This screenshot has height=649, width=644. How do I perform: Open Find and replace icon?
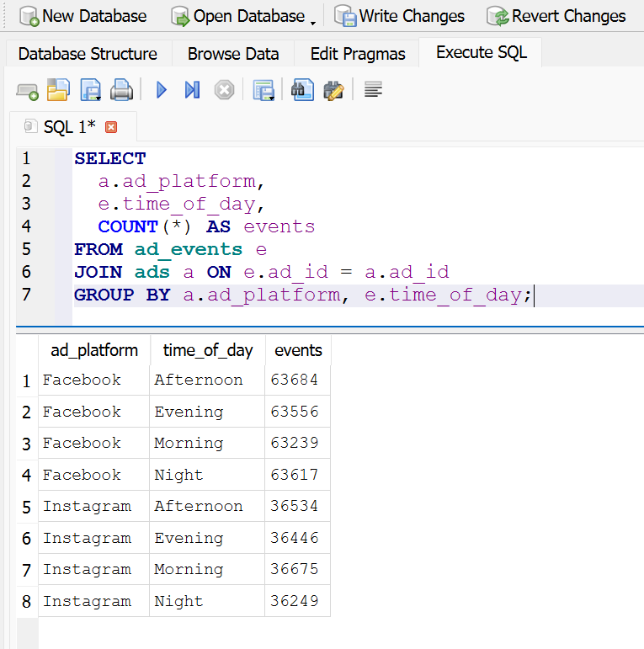[333, 90]
